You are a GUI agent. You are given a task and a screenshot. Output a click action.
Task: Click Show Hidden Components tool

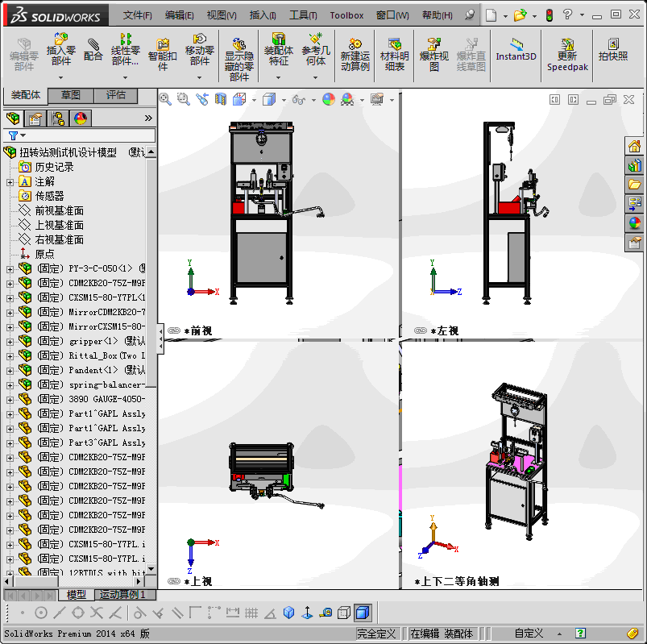239,59
